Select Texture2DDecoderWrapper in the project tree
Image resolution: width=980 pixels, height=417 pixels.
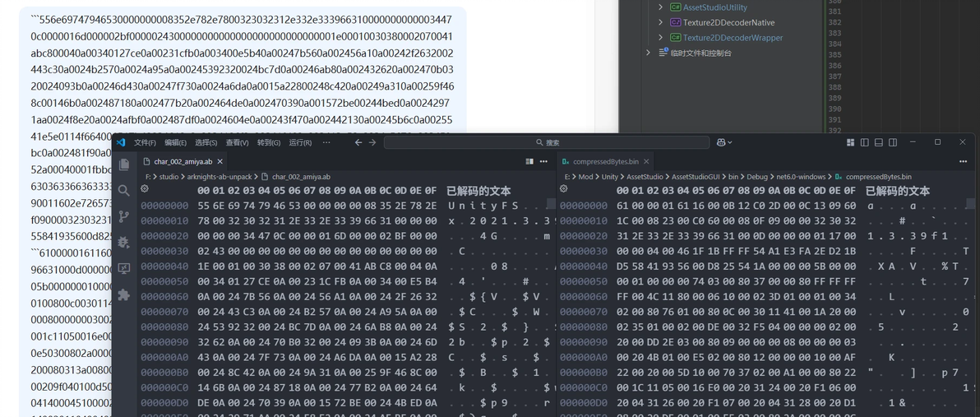click(x=733, y=38)
